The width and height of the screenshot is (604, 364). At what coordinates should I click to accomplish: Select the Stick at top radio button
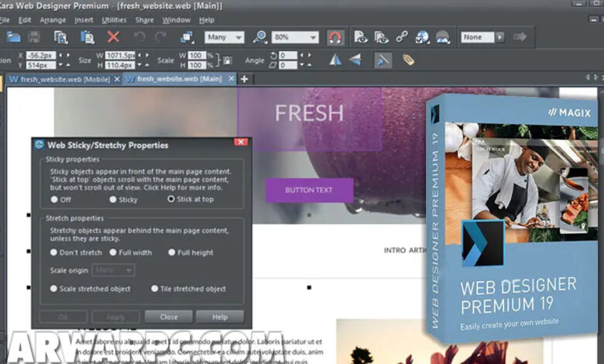170,199
